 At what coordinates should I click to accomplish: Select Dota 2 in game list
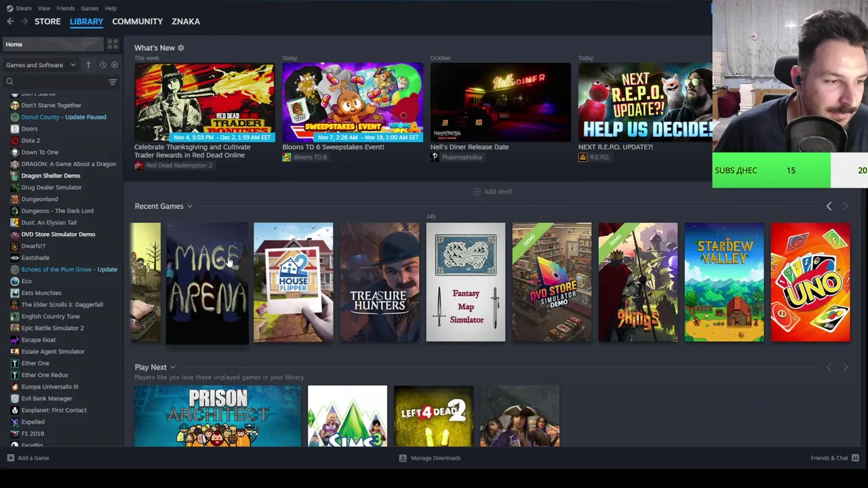(31, 140)
